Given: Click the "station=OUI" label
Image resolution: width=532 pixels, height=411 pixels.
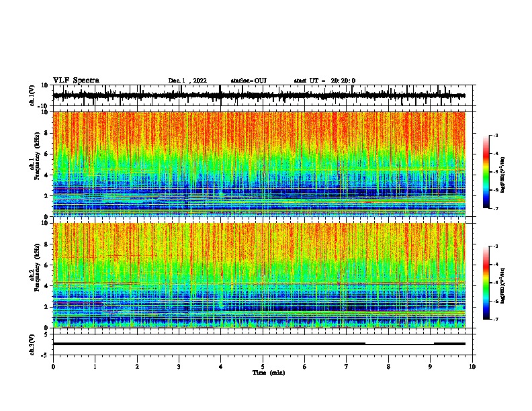Looking at the screenshot, I should coord(249,81).
